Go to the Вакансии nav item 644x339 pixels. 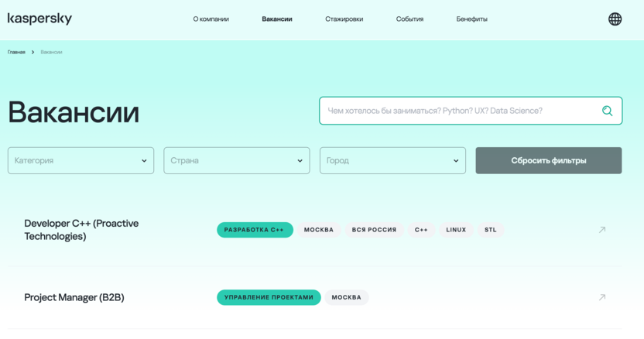tap(277, 19)
